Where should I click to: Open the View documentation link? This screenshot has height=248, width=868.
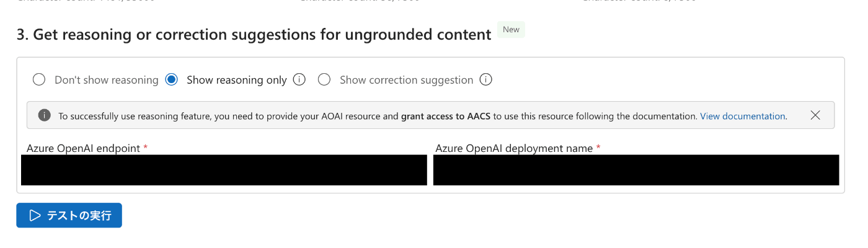tap(743, 116)
